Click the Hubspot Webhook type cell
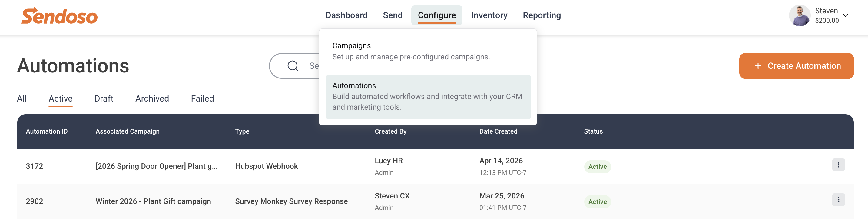This screenshot has height=223, width=868. tap(266, 166)
